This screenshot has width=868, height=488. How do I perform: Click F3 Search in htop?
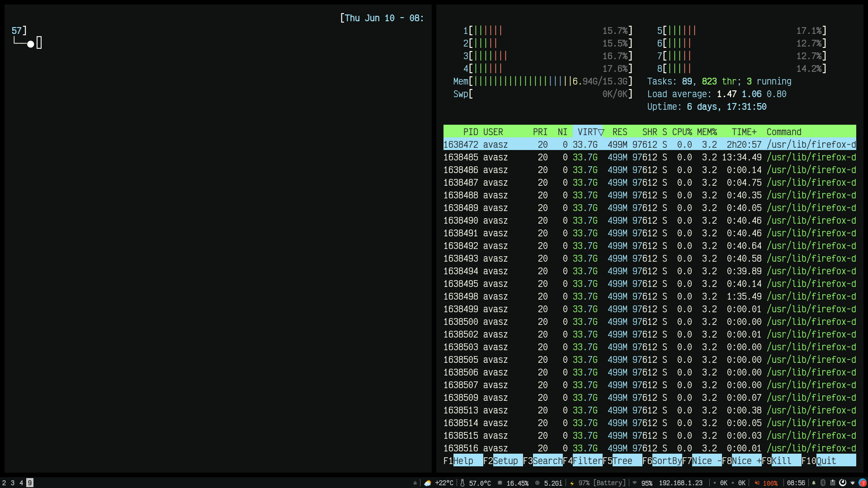[543, 460]
